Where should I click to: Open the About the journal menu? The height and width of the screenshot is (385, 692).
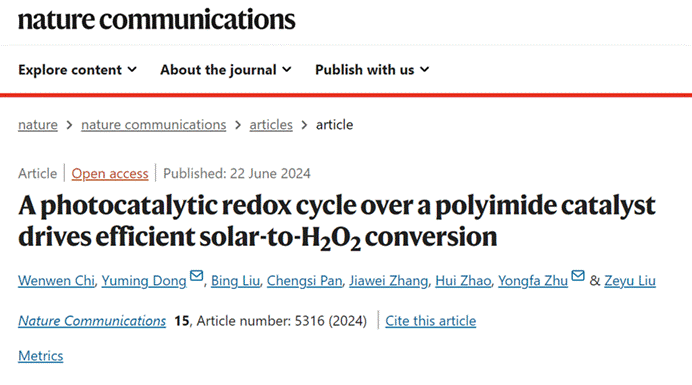(x=226, y=70)
